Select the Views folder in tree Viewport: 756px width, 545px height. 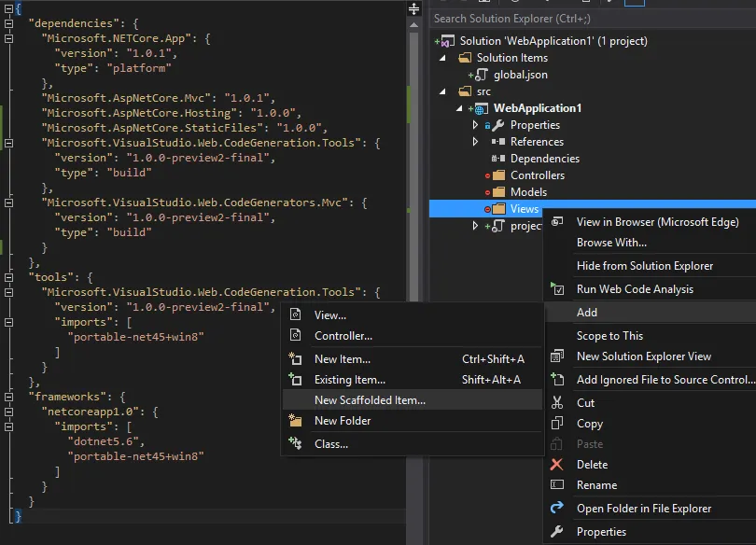pyautogui.click(x=525, y=209)
